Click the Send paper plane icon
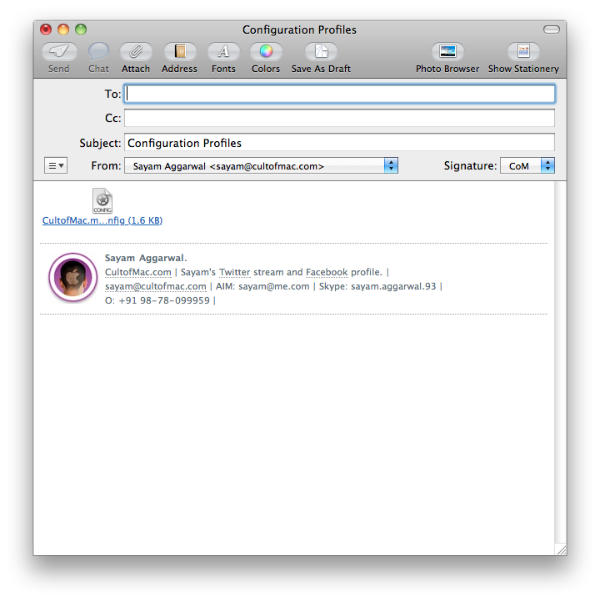Image resolution: width=600 pixels, height=602 pixels. [x=59, y=51]
